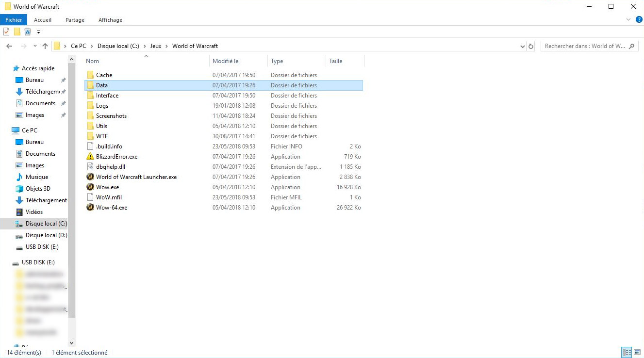Click Jeux in the address breadcrumb
Screen dimensions: 644x358
(x=156, y=46)
